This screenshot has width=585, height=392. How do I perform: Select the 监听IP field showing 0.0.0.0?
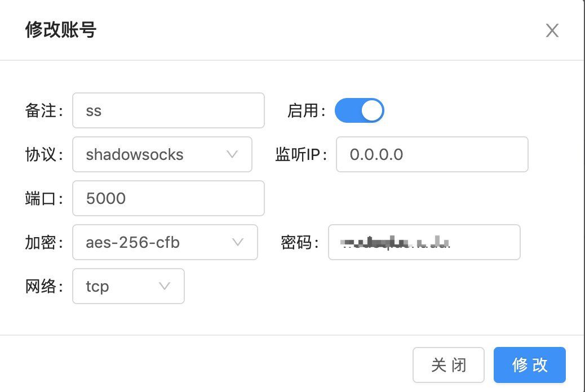tap(432, 154)
